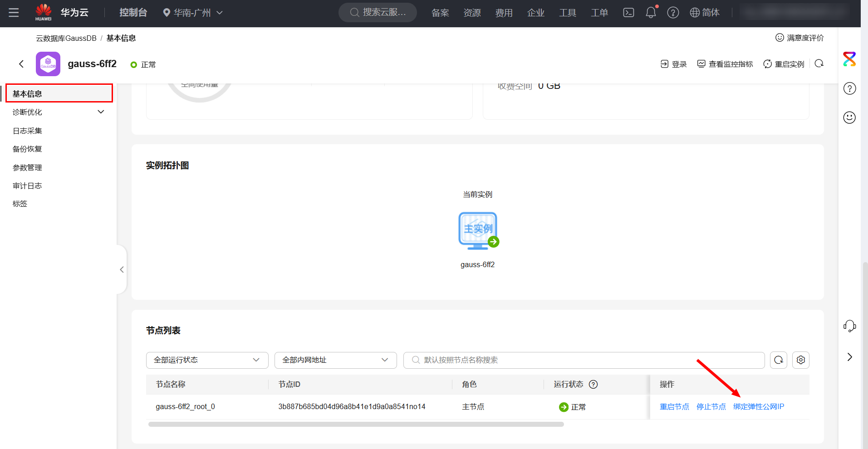The width and height of the screenshot is (868, 449).
Task: Collapse the sidebar with the handle arrow
Action: (x=122, y=269)
